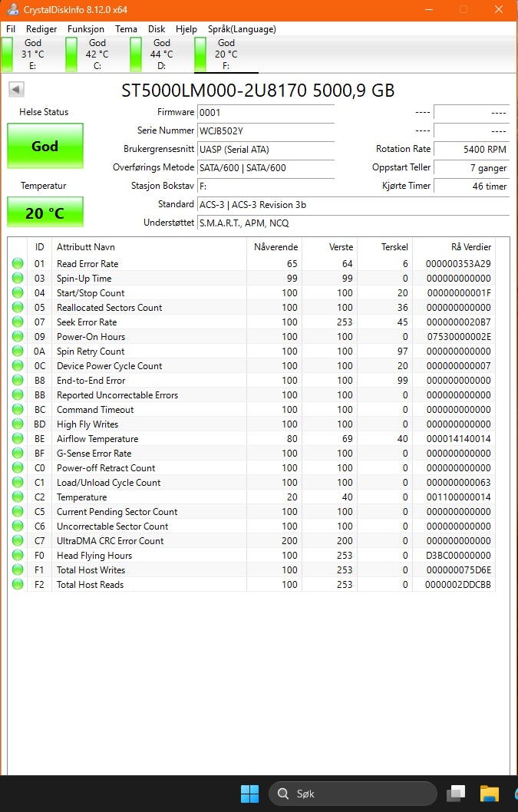Viewport: 518px width, 812px height.
Task: Open the Rediger menu
Action: (41, 29)
